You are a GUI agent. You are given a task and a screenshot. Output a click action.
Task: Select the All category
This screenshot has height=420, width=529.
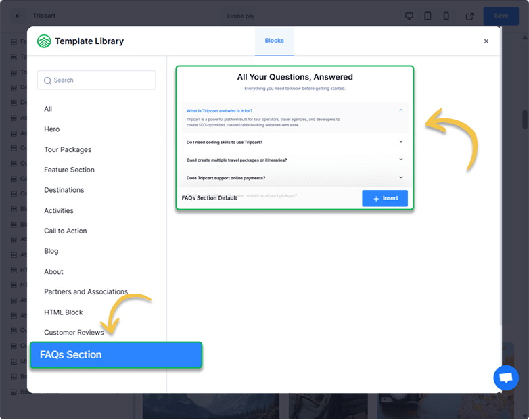[x=48, y=109]
